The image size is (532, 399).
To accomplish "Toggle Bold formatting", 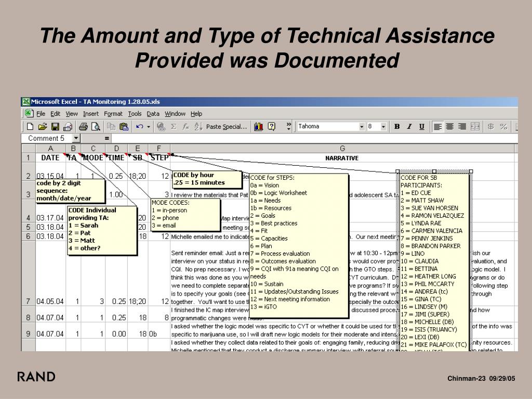I will pos(396,127).
